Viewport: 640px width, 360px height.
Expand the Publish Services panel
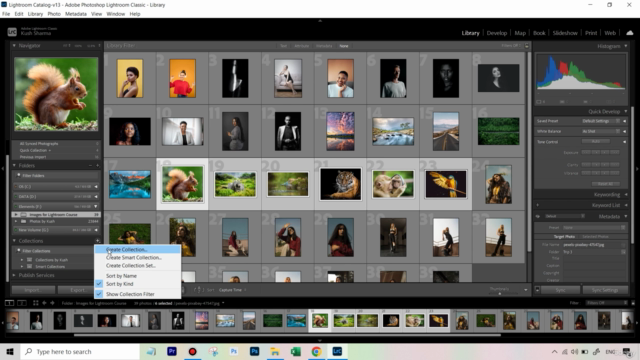click(x=14, y=275)
